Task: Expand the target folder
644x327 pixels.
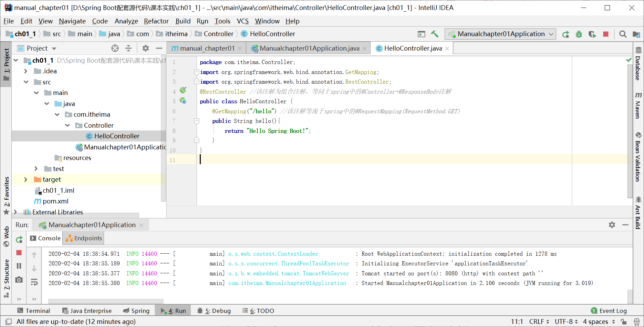Action: click(25, 179)
